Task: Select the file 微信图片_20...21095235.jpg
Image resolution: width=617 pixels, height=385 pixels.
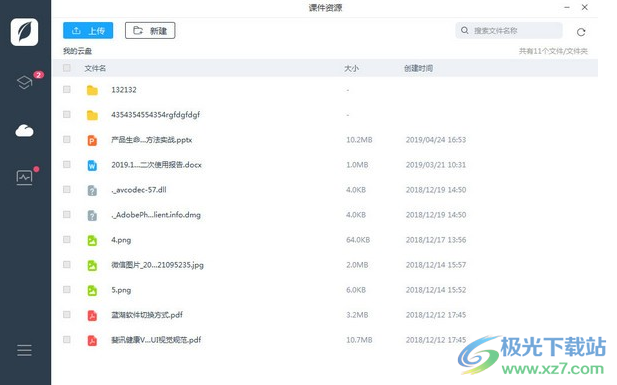Action: (157, 265)
